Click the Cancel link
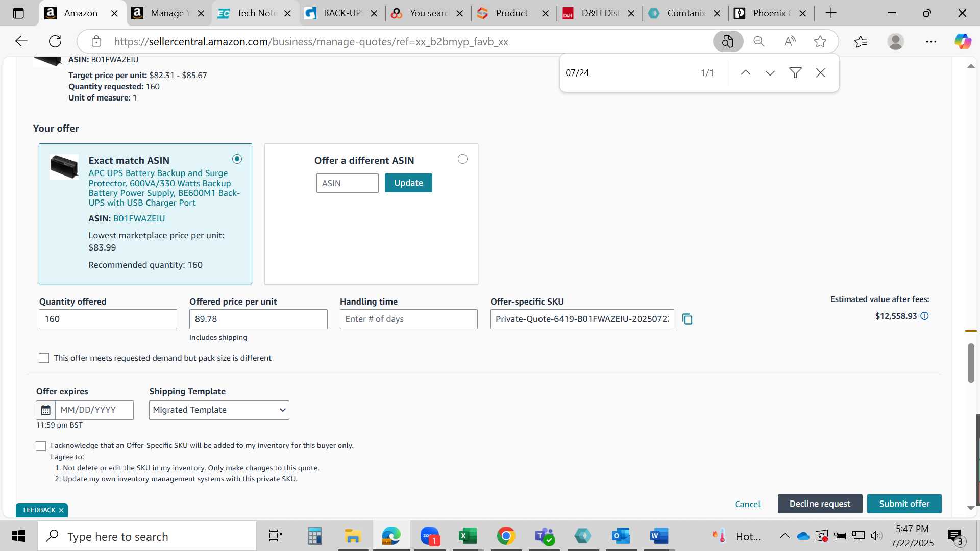Screen dimensions: 980x551 (747, 504)
